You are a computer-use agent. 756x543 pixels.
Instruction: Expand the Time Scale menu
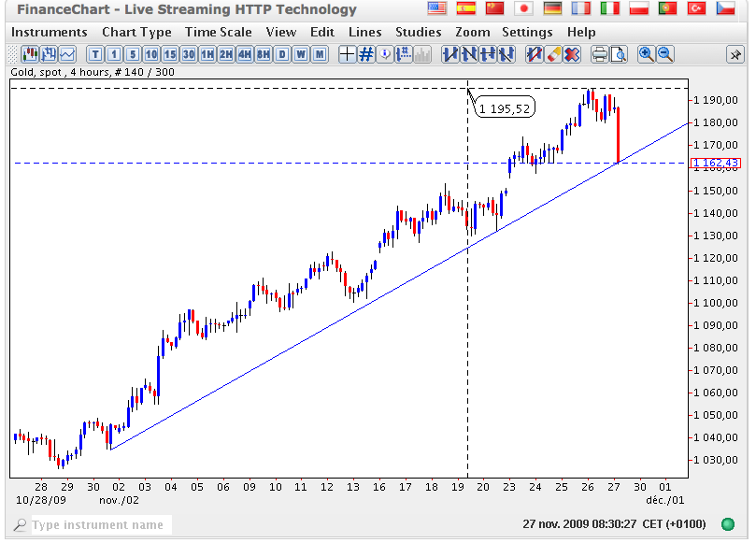click(x=218, y=32)
